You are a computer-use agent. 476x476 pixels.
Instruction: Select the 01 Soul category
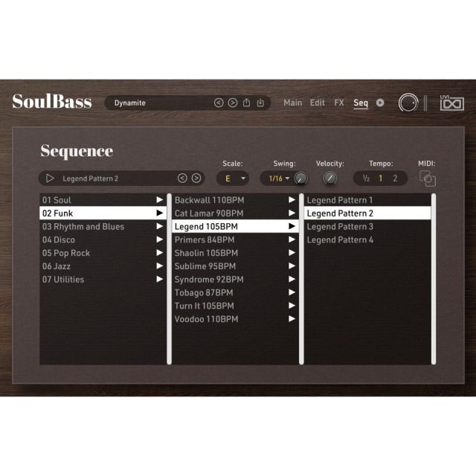tap(103, 200)
